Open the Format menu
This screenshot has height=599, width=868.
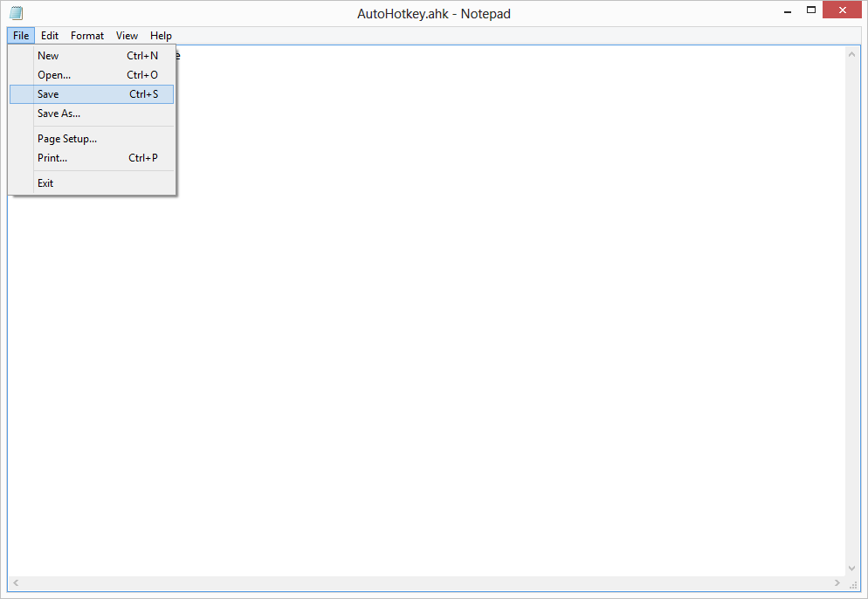pyautogui.click(x=87, y=36)
